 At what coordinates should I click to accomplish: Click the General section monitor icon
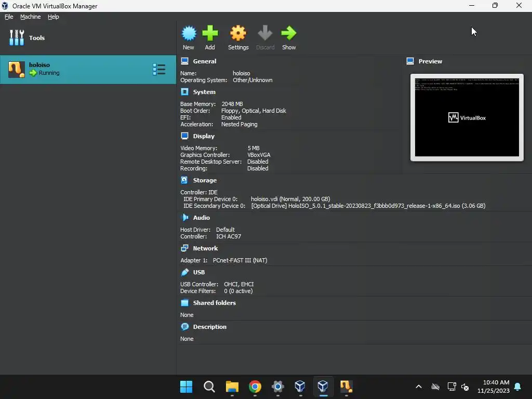(x=184, y=61)
